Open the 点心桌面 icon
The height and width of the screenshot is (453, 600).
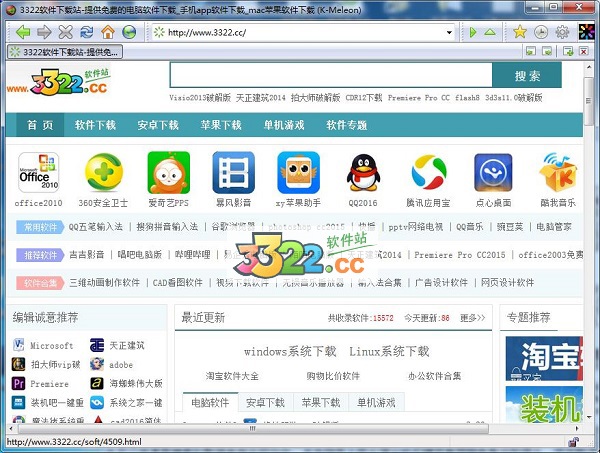click(493, 173)
